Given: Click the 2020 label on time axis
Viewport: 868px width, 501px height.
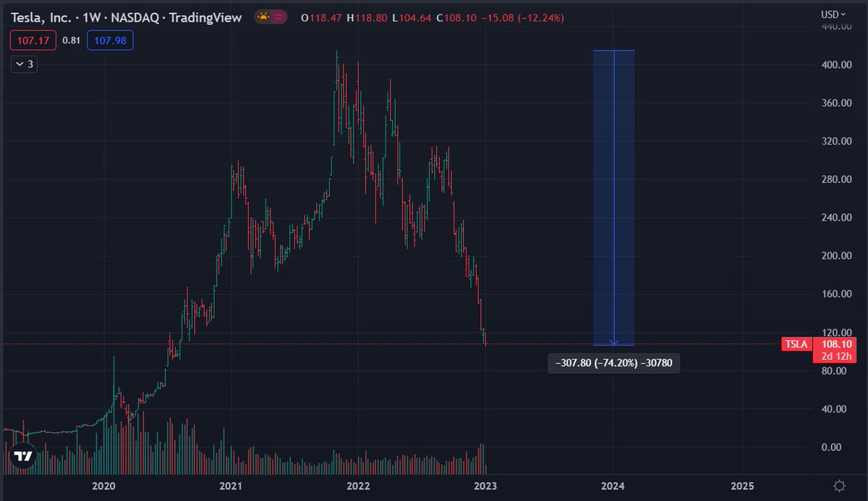Looking at the screenshot, I should [x=104, y=485].
